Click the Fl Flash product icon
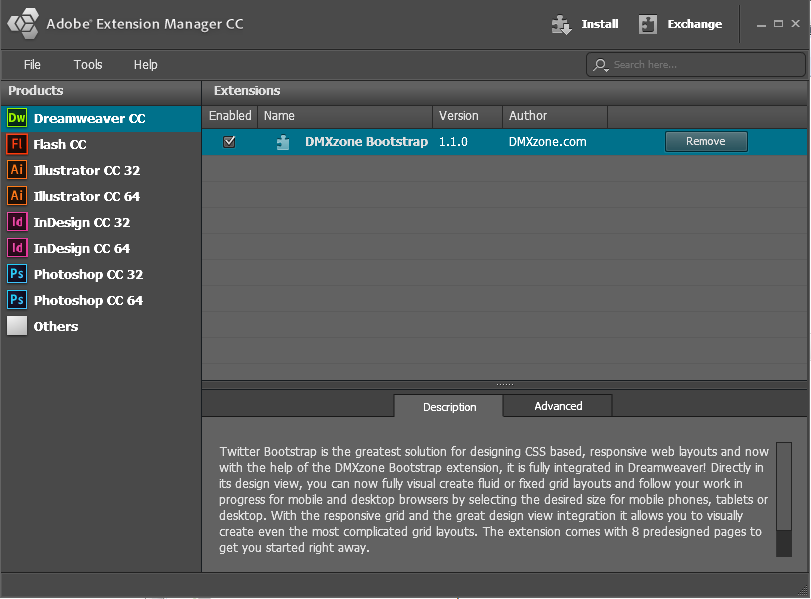811x599 pixels. pos(17,144)
